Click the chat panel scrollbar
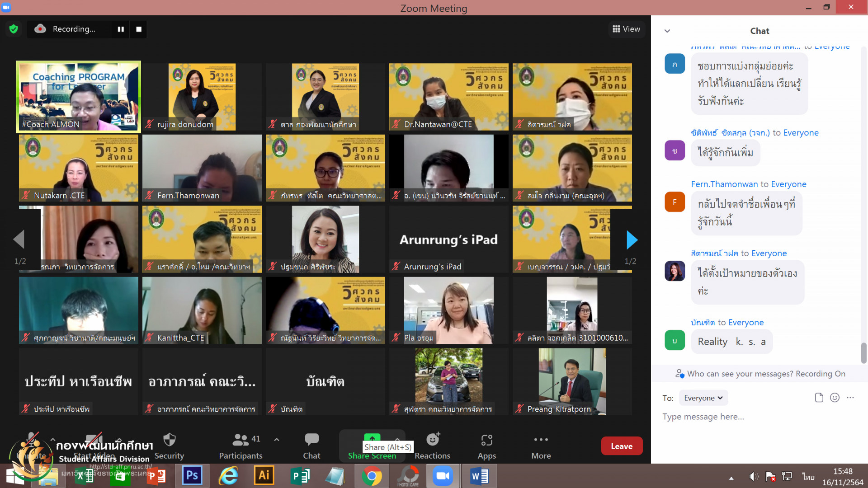 [x=863, y=352]
